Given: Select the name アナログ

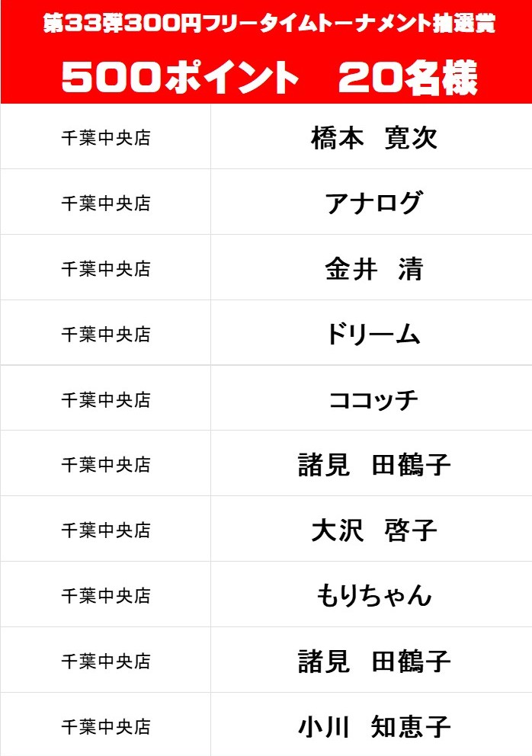Looking at the screenshot, I should pyautogui.click(x=373, y=203).
